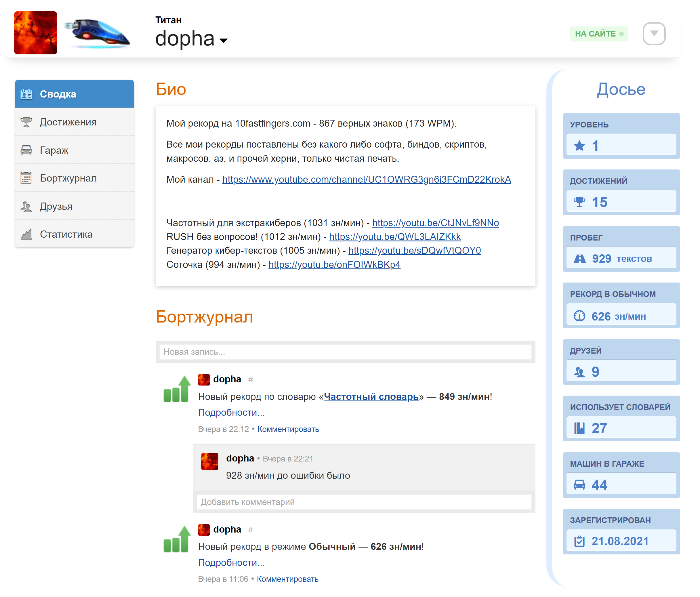Click the road icon in the Пробег card

580,259
